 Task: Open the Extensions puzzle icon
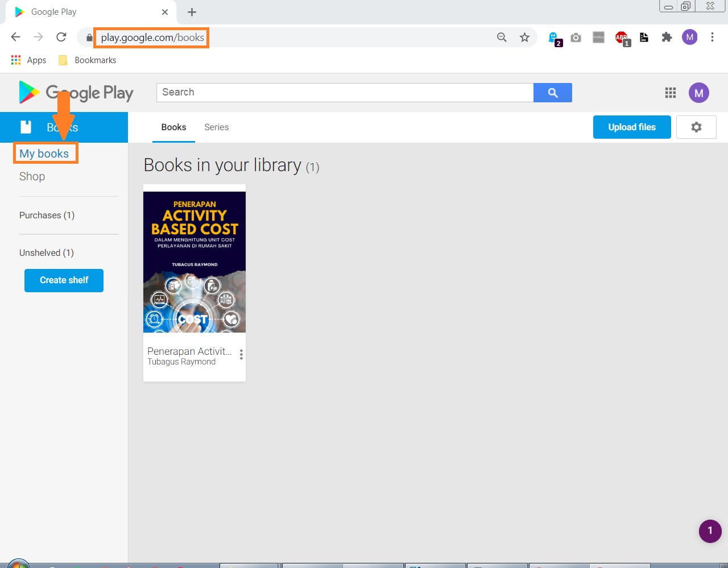(667, 38)
